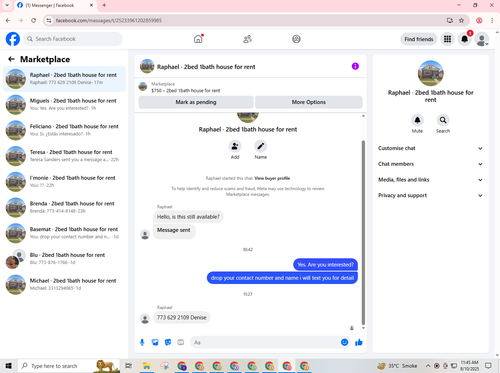Go back with the Marketplace arrow
The width and height of the screenshot is (500, 373).
click(11, 59)
